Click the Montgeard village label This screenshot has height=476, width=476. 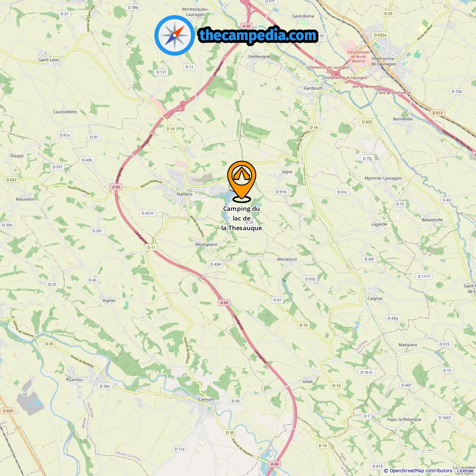206,244
